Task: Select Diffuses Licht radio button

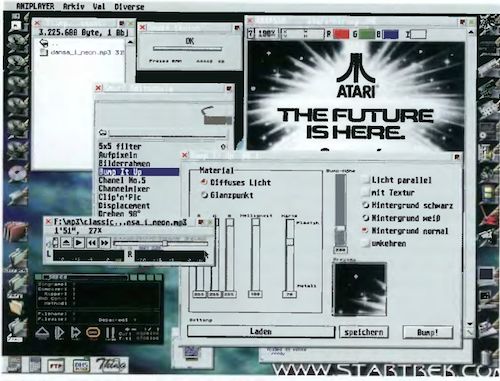Action: click(x=204, y=182)
